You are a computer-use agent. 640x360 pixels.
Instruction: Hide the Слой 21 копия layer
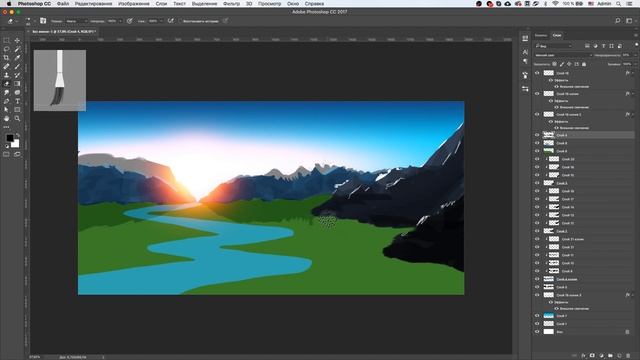point(537,239)
